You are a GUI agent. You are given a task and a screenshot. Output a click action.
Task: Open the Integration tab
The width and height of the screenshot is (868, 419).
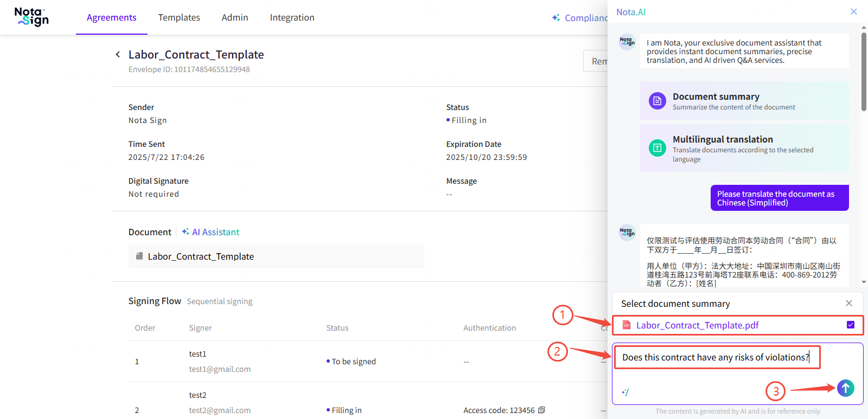[292, 17]
